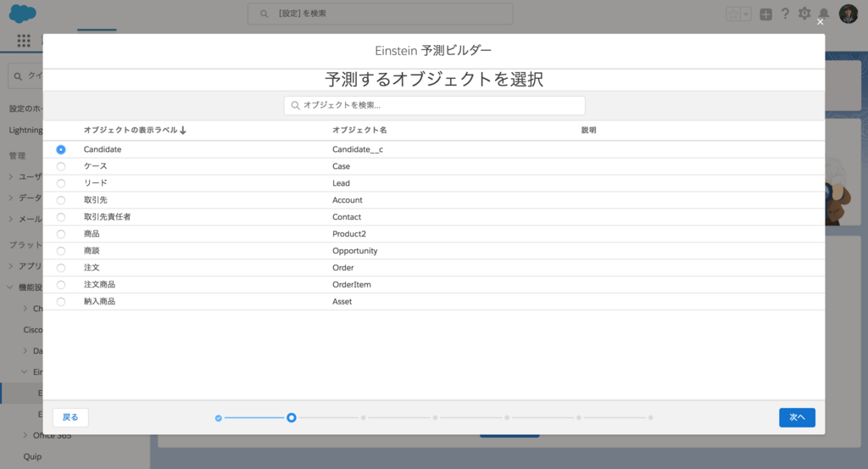The height and width of the screenshot is (469, 868).
Task: Select the 取引先 (Account) radio button
Action: coord(61,200)
